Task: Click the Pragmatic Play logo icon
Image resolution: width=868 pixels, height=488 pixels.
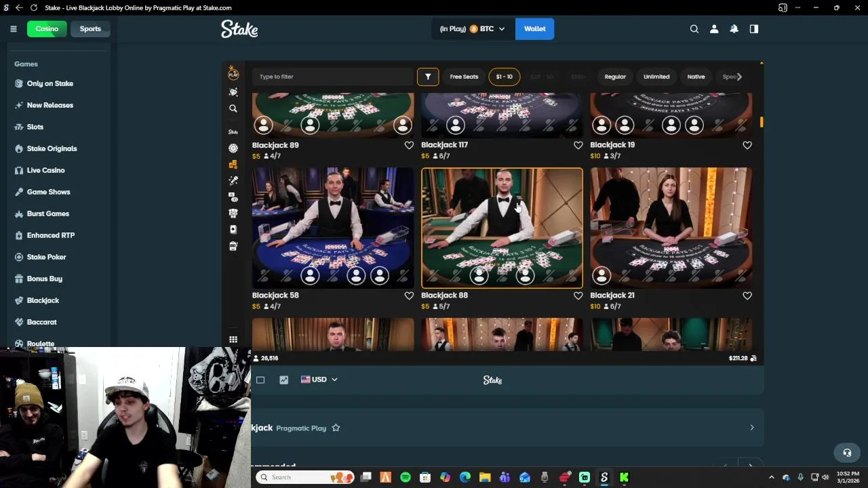Action: pos(233,73)
